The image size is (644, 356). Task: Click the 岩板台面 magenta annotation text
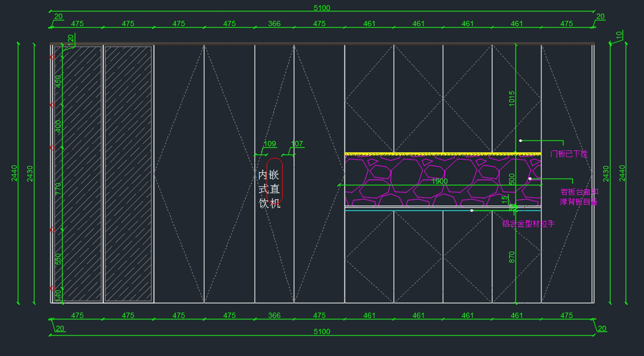point(579,192)
